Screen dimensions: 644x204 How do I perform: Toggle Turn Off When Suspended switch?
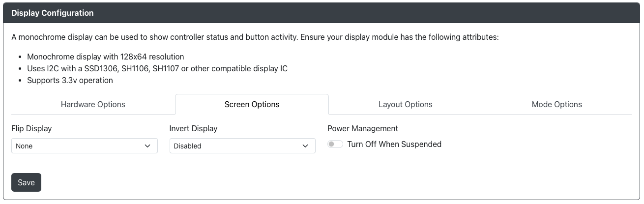335,145
